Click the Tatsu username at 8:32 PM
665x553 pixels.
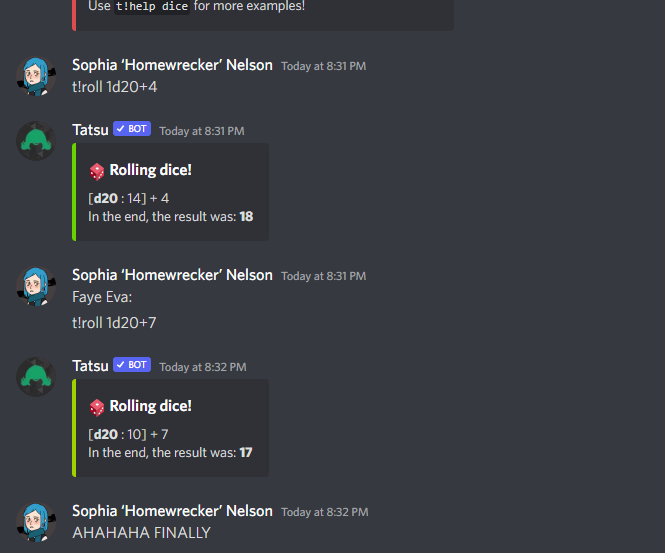pyautogui.click(x=90, y=366)
